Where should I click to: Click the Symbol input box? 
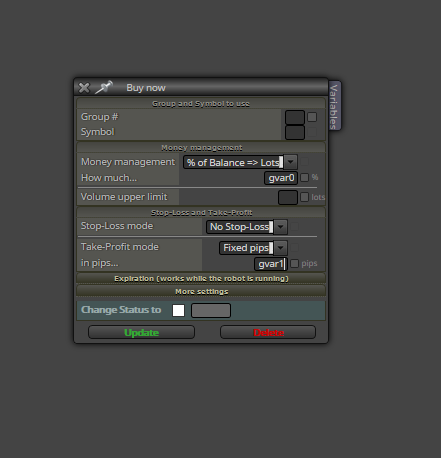tap(295, 132)
